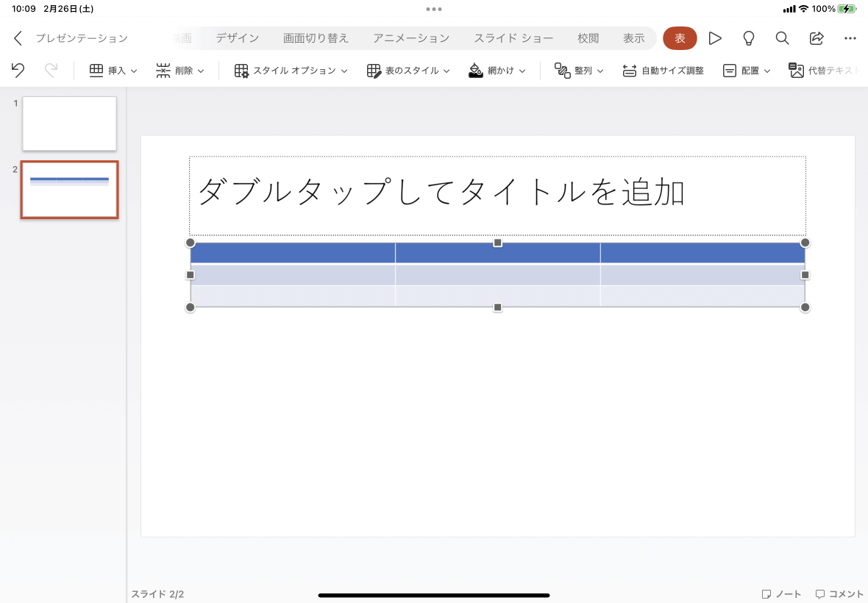868x603 pixels.
Task: Tap the title placeholder text
Action: point(441,193)
